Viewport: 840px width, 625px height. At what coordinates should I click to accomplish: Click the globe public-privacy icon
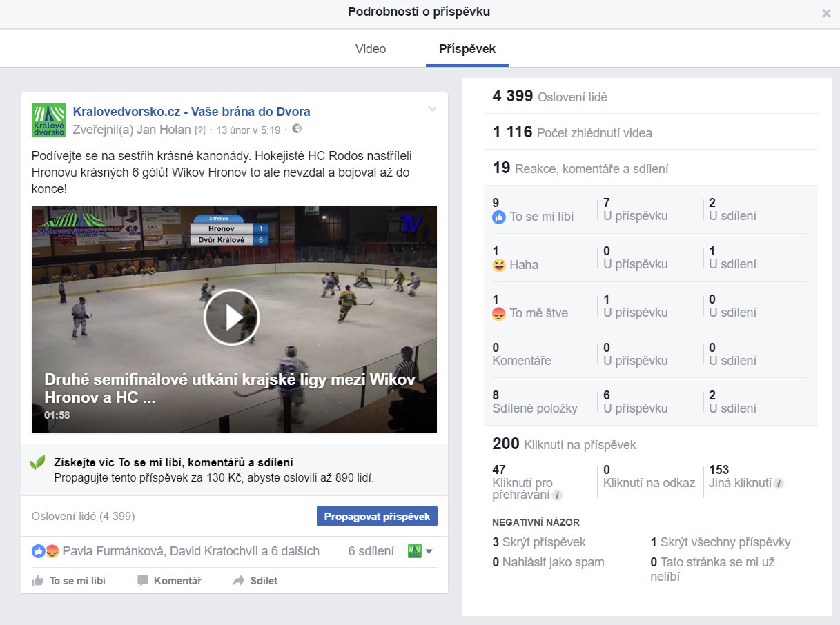pos(297,129)
